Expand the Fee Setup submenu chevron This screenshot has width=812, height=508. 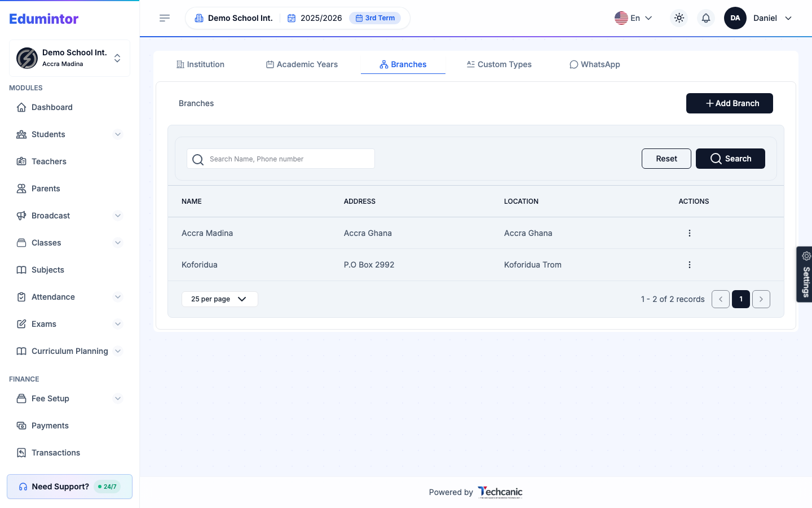[118, 398]
